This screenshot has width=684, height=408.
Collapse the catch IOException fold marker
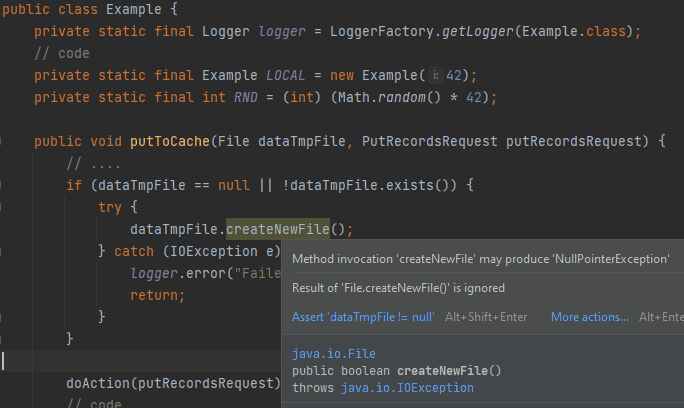point(1,251)
